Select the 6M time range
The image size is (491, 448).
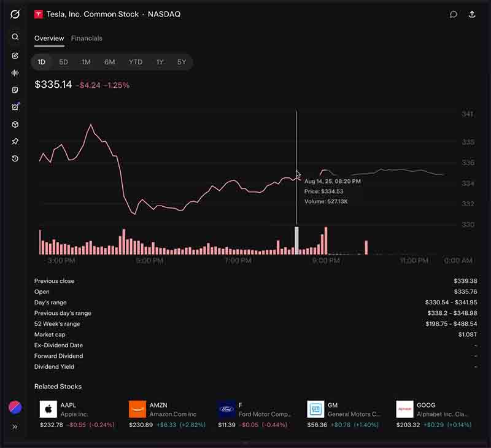[110, 62]
